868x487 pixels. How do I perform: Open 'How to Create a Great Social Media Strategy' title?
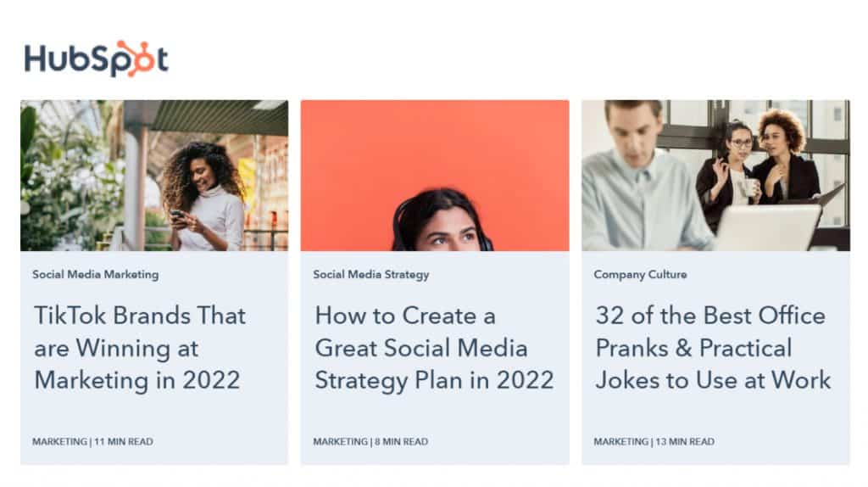tap(434, 348)
